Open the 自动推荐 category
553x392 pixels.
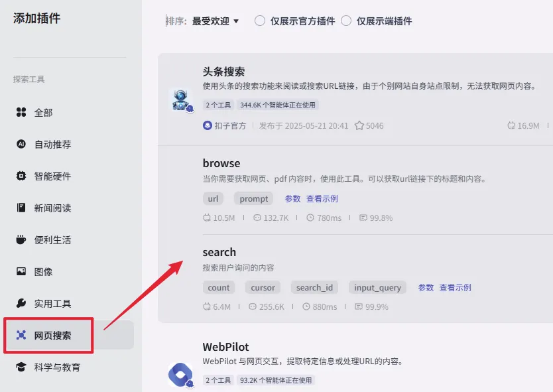click(x=52, y=145)
